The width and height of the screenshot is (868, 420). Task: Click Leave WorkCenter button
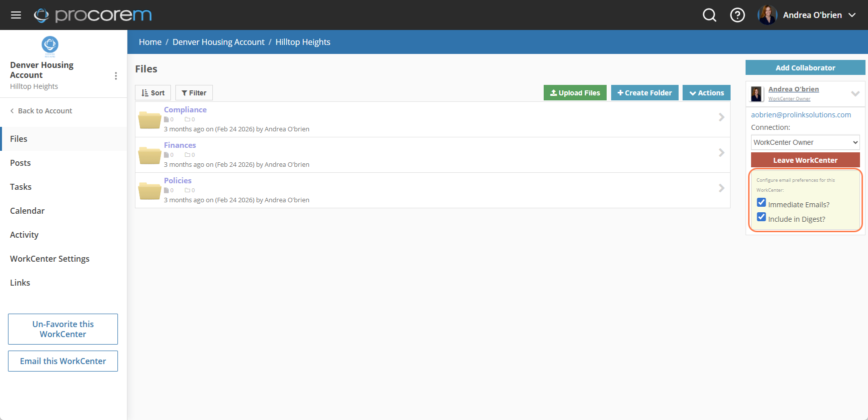[x=806, y=160]
